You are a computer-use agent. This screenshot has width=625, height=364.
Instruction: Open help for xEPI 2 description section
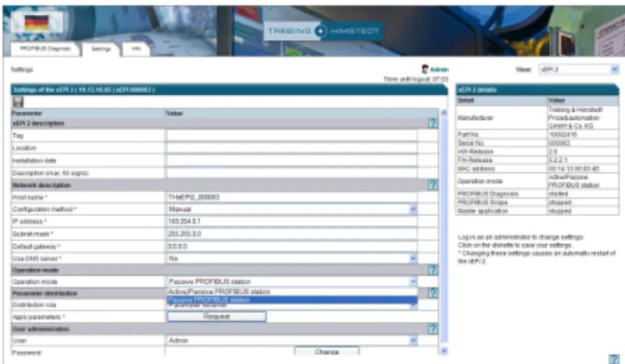[x=432, y=123]
